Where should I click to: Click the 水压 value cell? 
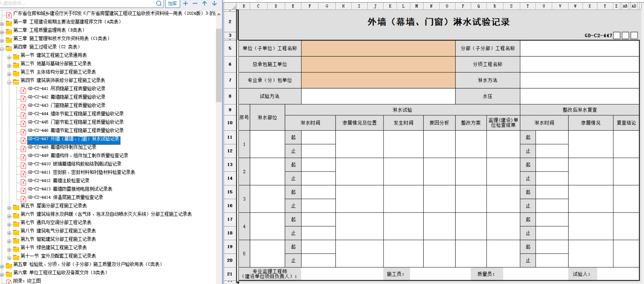click(x=579, y=96)
